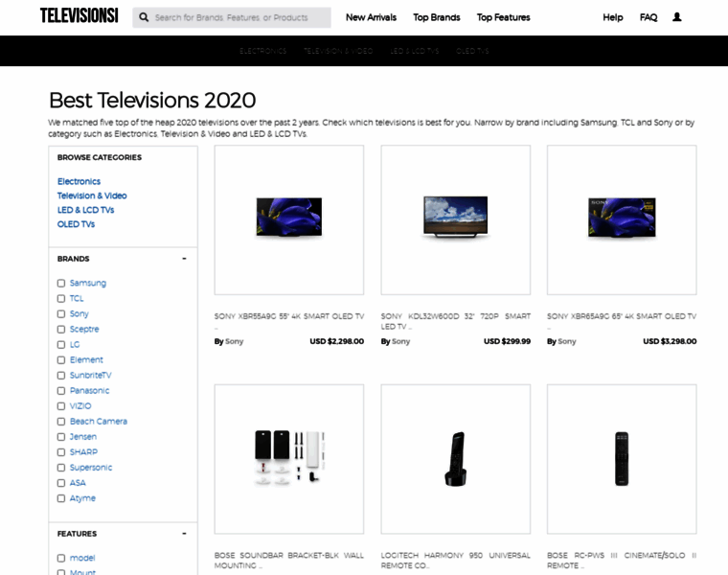Viewport: 728px width, 575px height.
Task: Open Sony KDL32W600D 32" TV thumbnail
Action: 455,219
